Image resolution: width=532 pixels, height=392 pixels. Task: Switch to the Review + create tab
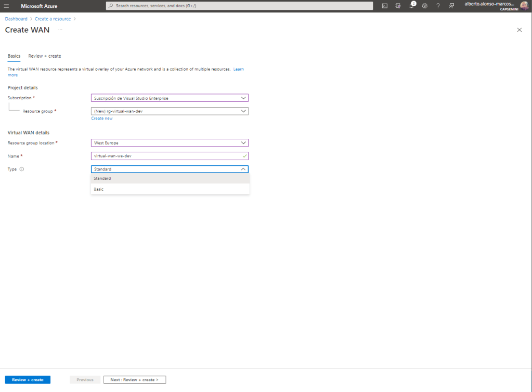[45, 56]
